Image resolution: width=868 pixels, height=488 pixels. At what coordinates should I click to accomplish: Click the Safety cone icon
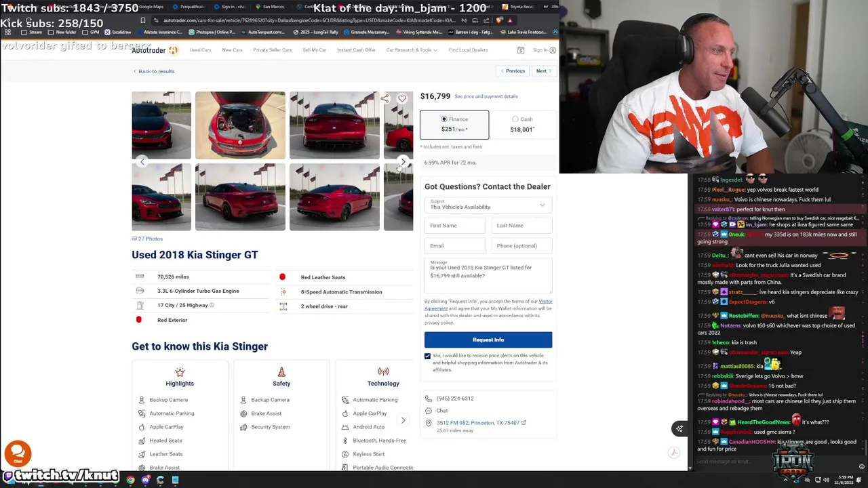(281, 371)
